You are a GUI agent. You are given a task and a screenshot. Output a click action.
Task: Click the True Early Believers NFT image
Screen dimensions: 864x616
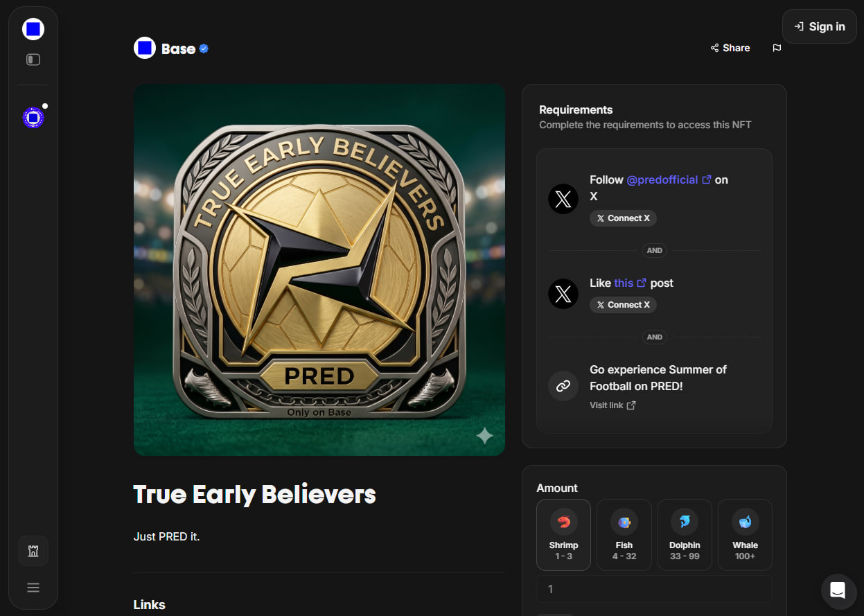click(x=319, y=270)
